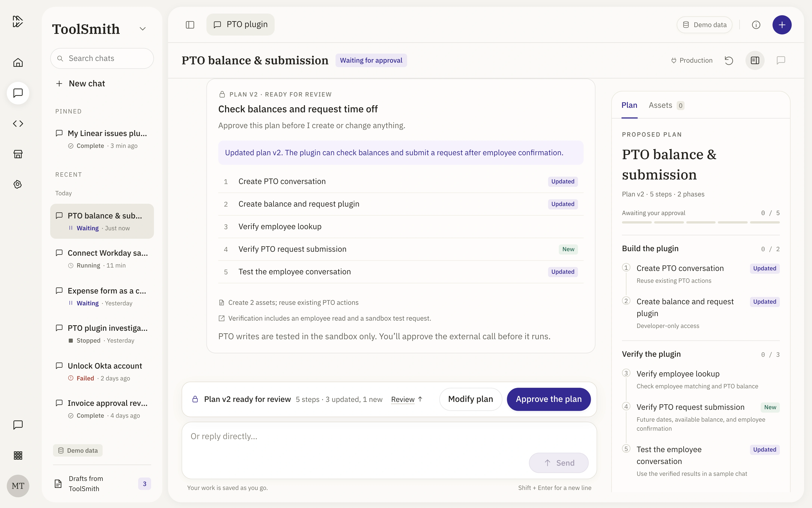This screenshot has height=508, width=812.
Task: Click the undo/revert history icon
Action: (x=729, y=60)
